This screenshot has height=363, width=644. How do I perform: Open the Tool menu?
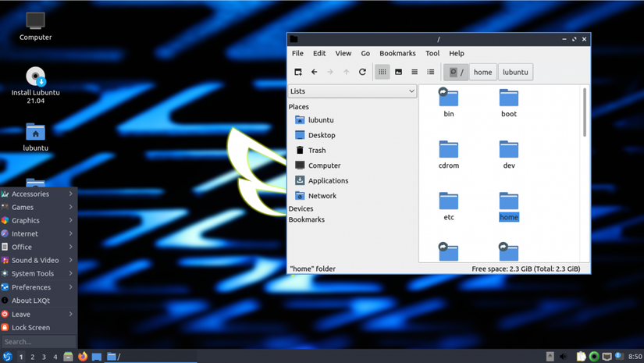432,53
